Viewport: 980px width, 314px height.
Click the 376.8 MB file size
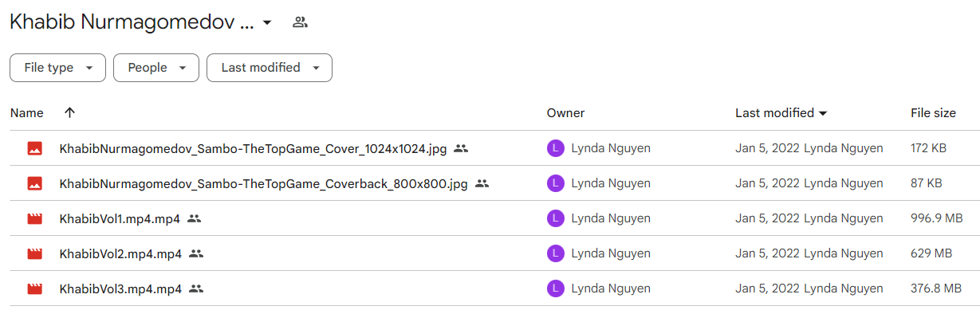tap(936, 288)
